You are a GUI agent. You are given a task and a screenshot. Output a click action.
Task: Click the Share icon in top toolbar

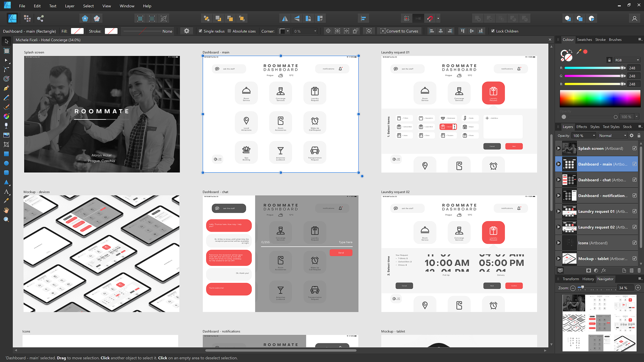40,19
